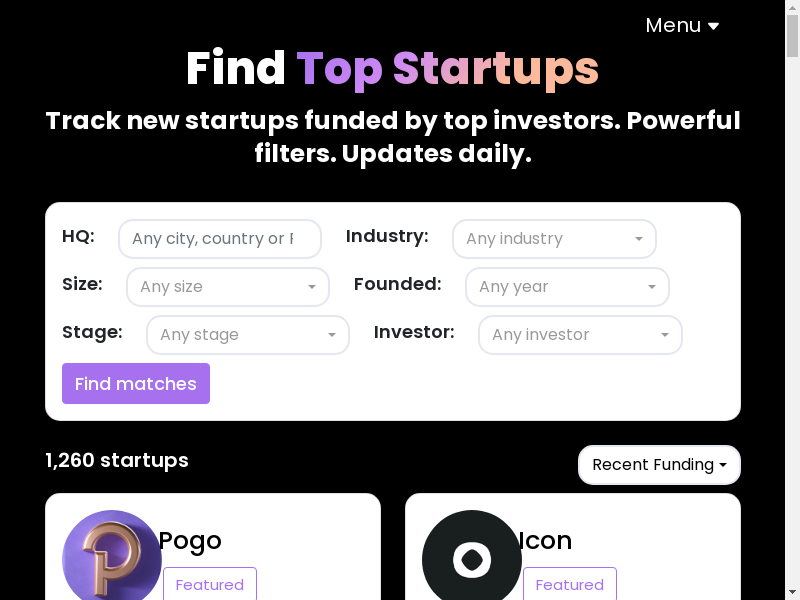
Task: Change the Recent Funding sort order
Action: click(659, 465)
